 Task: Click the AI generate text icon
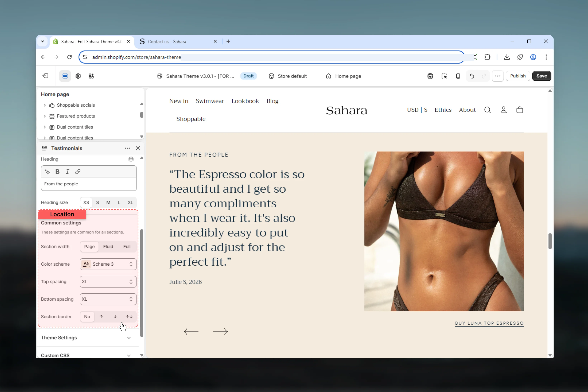[x=47, y=171]
